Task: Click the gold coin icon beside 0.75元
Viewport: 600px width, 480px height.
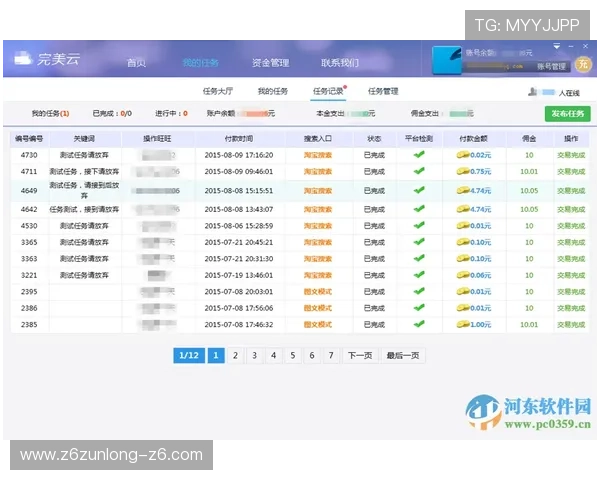Action: tap(463, 171)
